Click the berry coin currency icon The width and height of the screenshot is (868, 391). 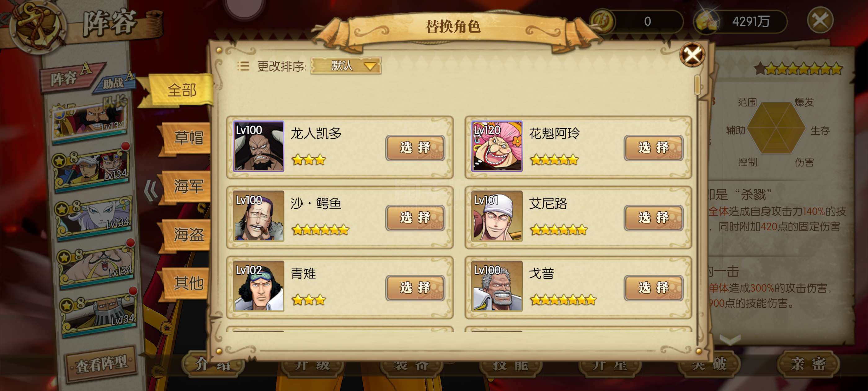coord(603,21)
